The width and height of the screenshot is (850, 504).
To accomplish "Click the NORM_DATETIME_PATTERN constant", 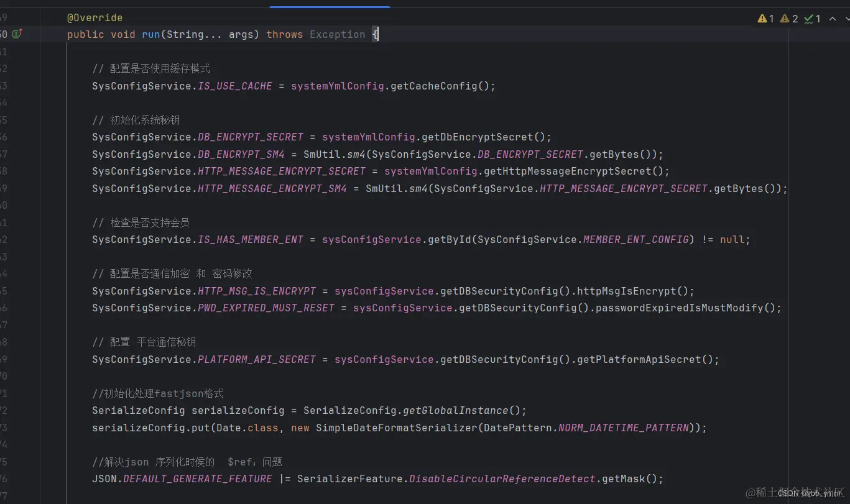I will (x=624, y=428).
